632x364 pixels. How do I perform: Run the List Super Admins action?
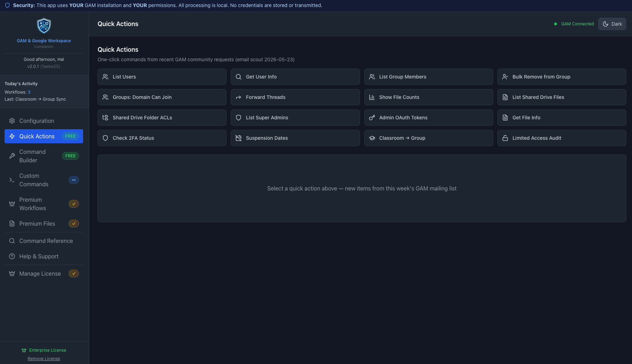(x=295, y=118)
